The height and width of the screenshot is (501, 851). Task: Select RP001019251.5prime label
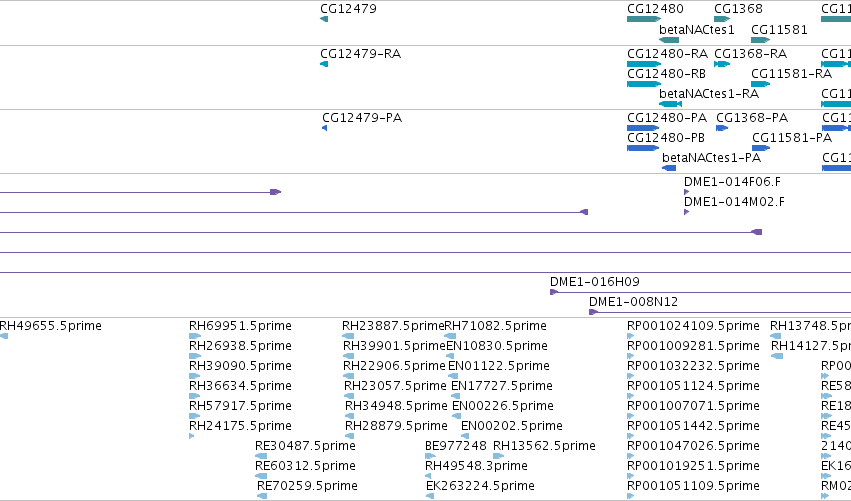coord(693,466)
